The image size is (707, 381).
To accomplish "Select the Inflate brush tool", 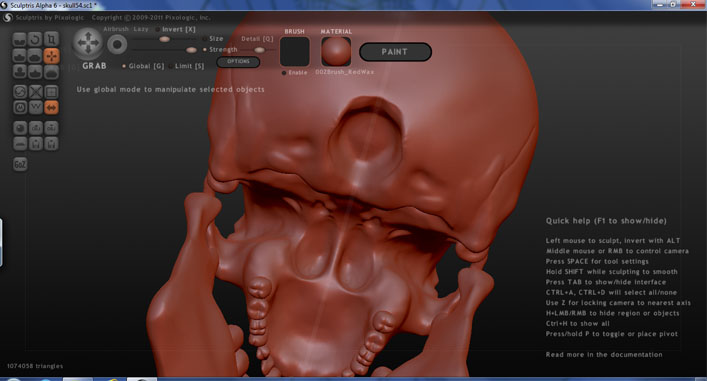I will point(19,72).
